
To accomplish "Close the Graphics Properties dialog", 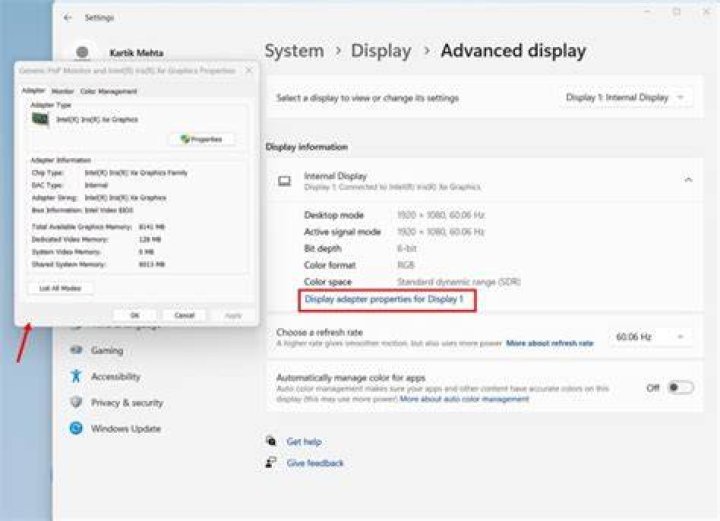I will click(249, 71).
